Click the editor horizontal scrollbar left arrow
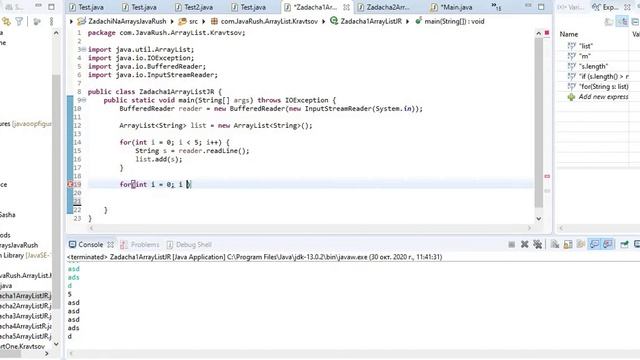Image resolution: width=640 pixels, height=360 pixels. click(x=91, y=228)
